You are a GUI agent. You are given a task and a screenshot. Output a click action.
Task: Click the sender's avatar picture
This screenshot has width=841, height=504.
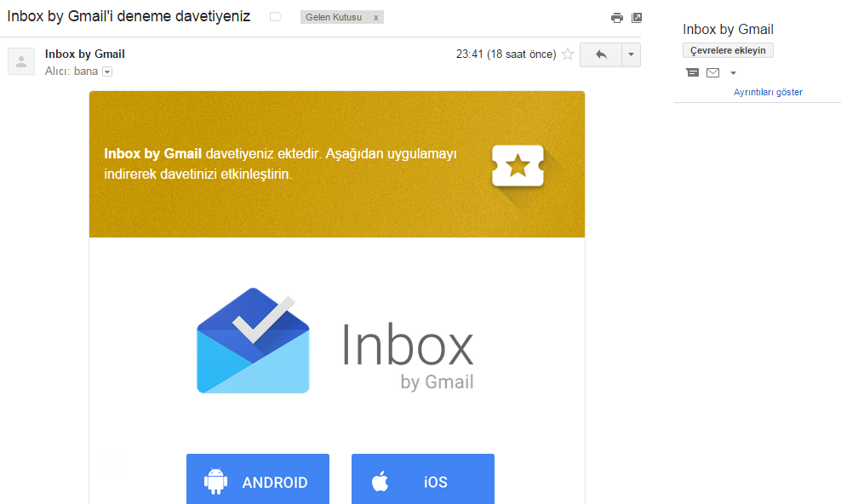(21, 61)
